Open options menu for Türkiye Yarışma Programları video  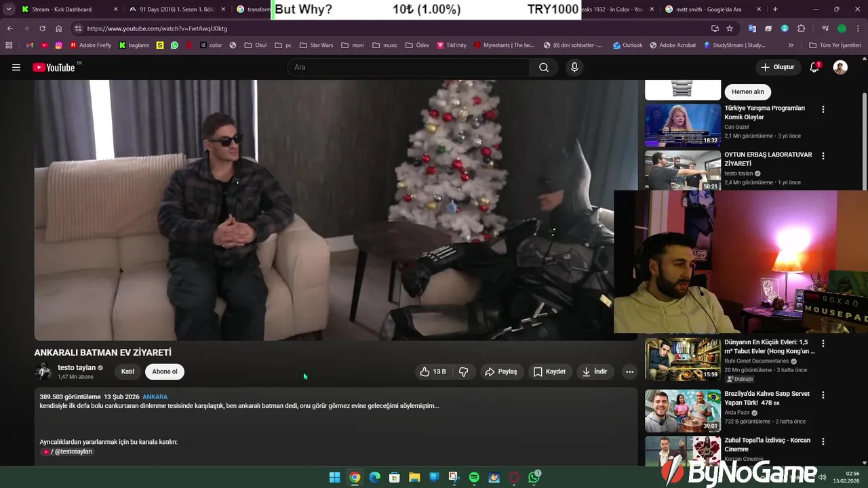823,109
